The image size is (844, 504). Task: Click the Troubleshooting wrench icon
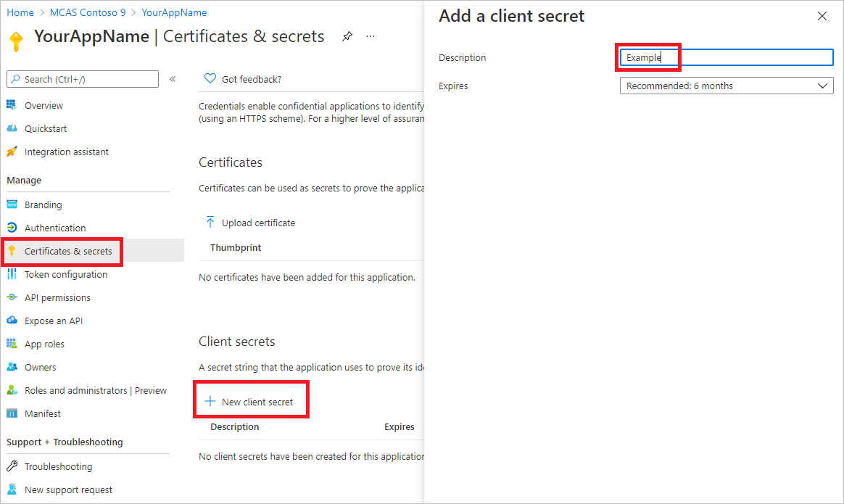click(12, 466)
